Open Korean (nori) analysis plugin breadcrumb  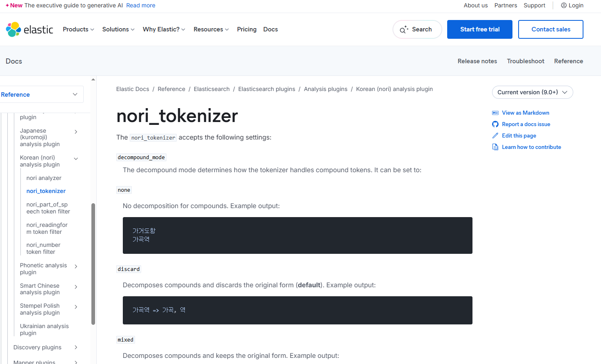coord(395,89)
